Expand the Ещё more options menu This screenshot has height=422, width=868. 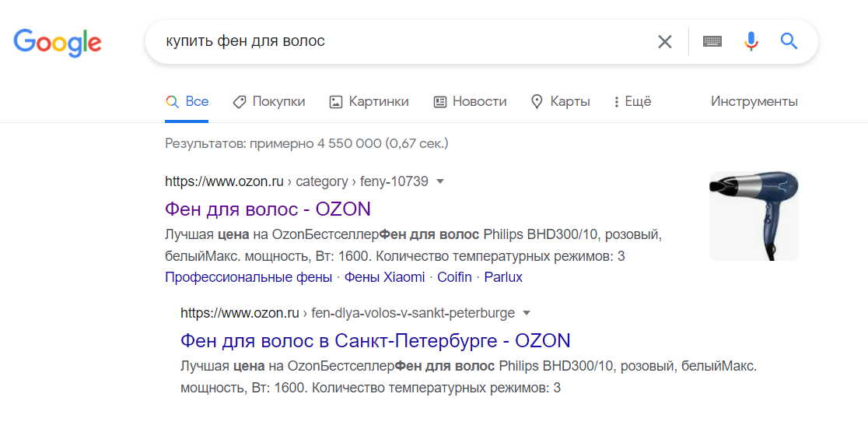click(632, 102)
